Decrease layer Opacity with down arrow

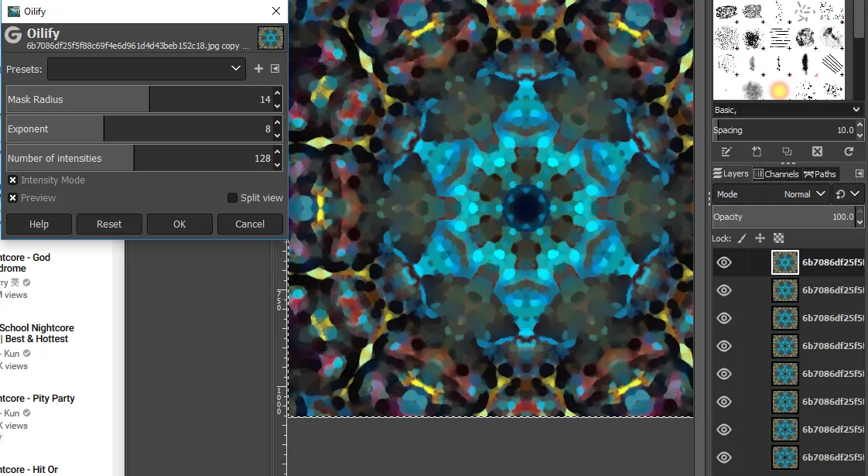click(859, 221)
